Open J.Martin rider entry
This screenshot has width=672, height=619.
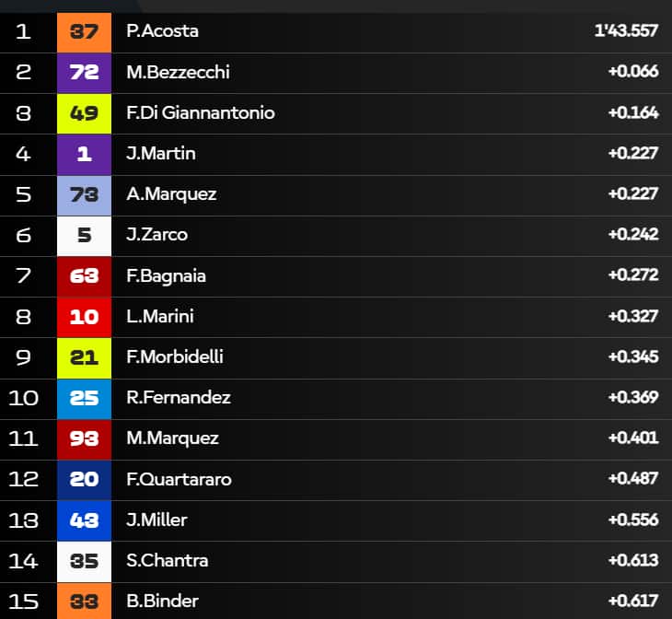pyautogui.click(x=160, y=153)
